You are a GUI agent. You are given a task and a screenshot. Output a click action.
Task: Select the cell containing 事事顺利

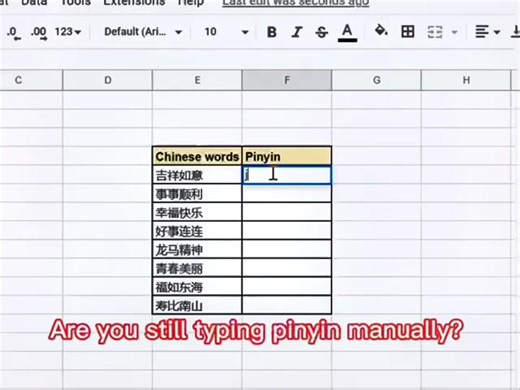click(x=197, y=193)
